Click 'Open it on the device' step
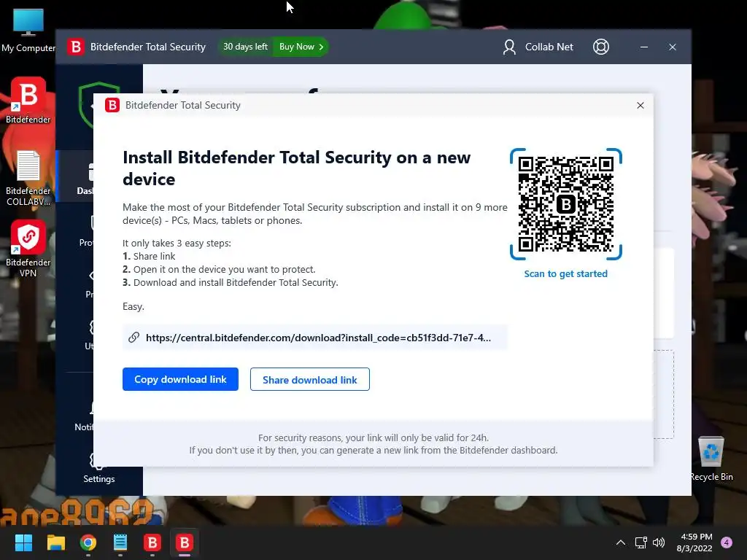 click(225, 270)
